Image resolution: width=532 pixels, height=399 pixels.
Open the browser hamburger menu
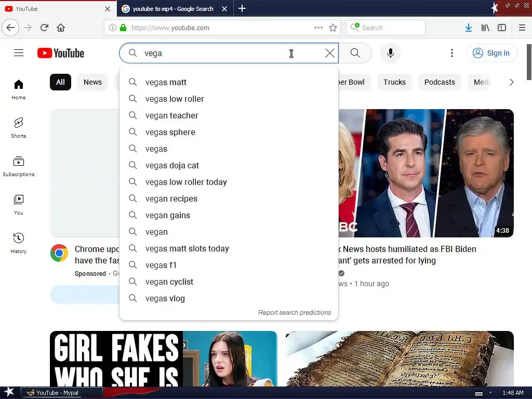tap(522, 28)
